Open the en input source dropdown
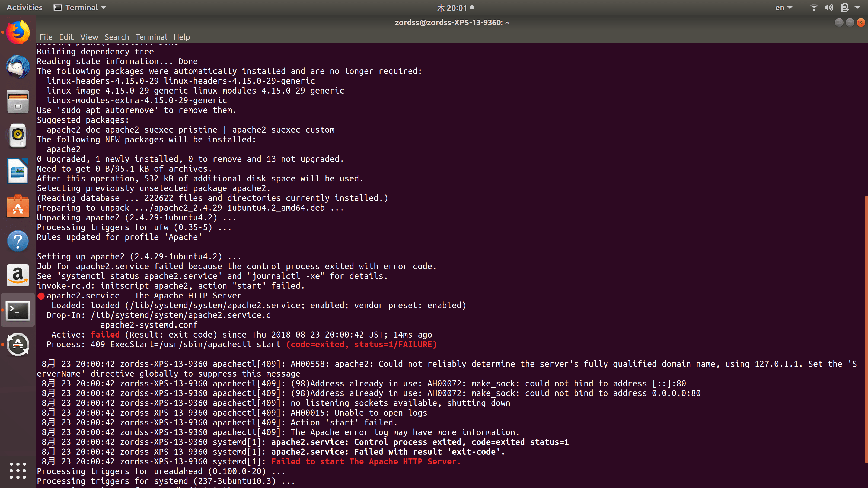The width and height of the screenshot is (868, 488). point(783,7)
